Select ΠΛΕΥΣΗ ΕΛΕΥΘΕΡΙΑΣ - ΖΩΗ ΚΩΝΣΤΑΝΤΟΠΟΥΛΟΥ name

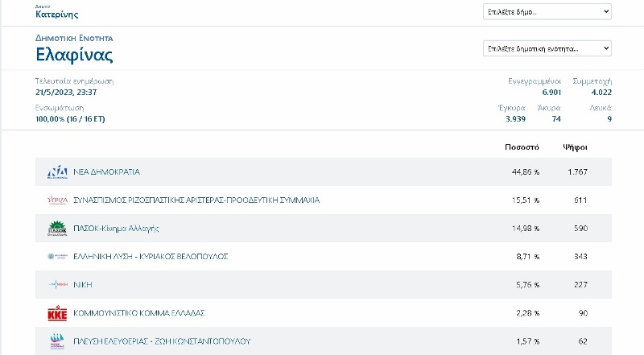(x=162, y=341)
